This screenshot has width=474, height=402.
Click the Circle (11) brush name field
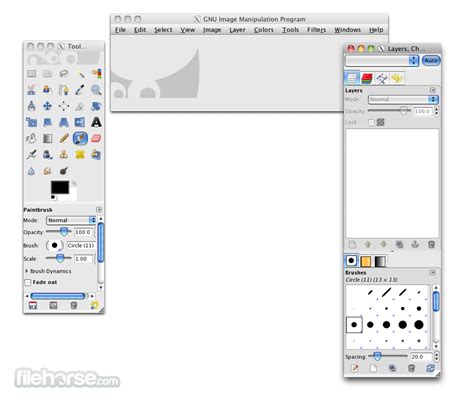[x=81, y=245]
